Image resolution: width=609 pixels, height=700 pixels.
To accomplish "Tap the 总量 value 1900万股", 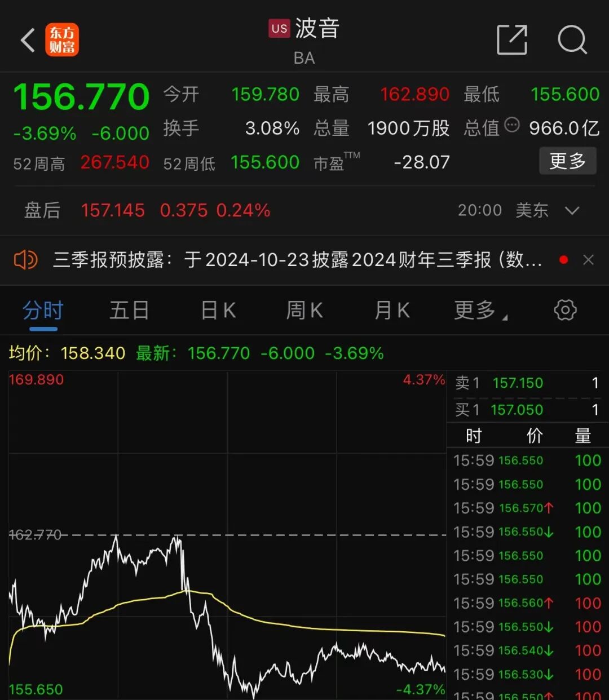I will coord(409,129).
